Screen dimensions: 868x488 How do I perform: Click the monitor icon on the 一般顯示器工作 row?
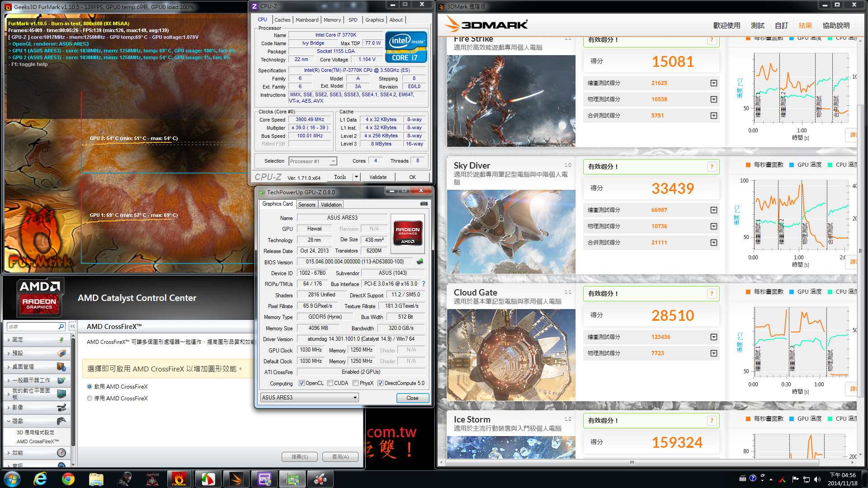point(61,380)
